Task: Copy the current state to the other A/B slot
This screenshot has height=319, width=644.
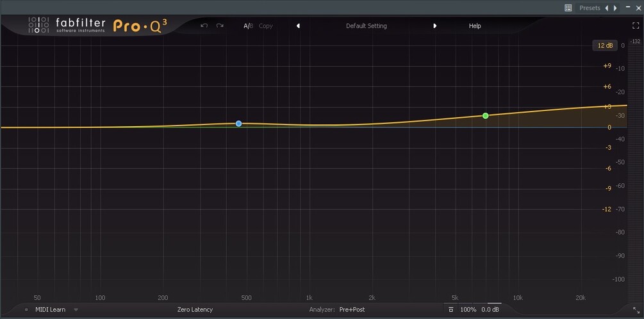Action: pos(266,26)
